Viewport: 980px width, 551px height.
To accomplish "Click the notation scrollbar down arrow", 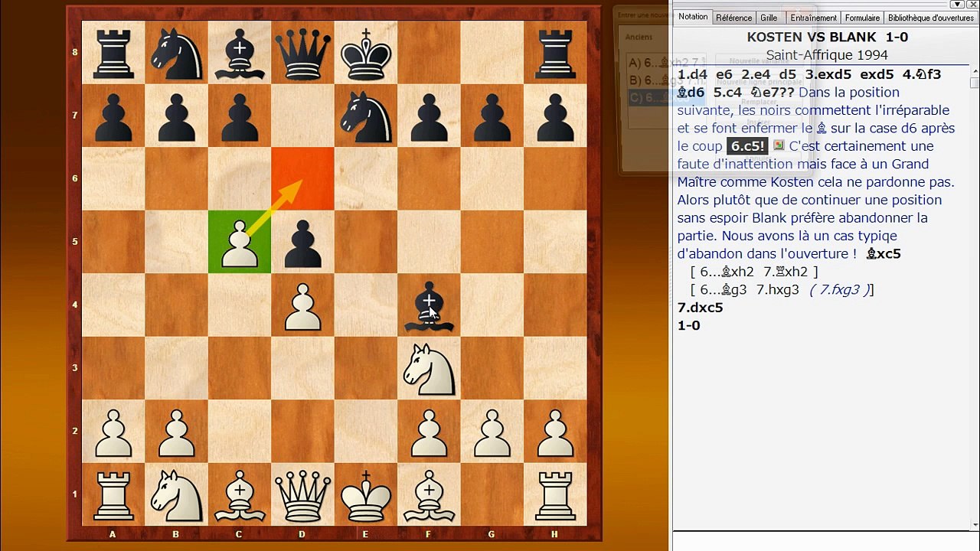I will (x=975, y=524).
